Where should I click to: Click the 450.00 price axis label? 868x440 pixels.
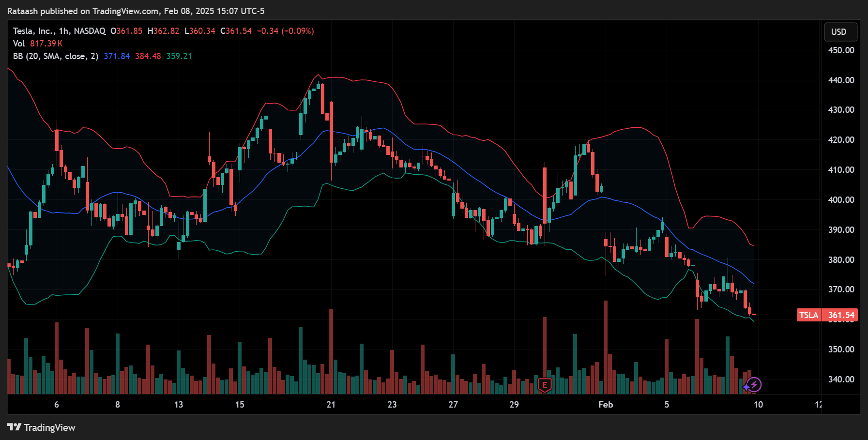[x=841, y=50]
